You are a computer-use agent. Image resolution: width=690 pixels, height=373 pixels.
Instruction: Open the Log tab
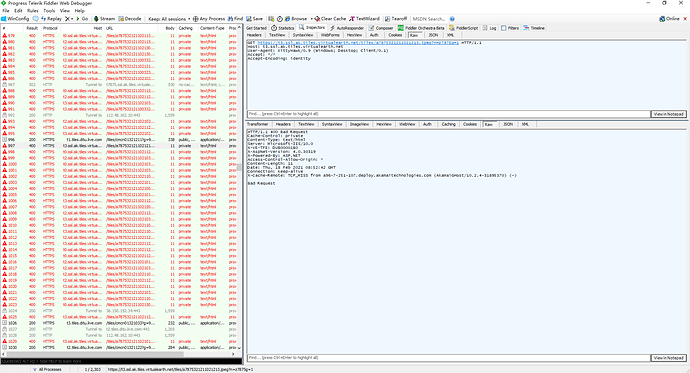coord(489,28)
